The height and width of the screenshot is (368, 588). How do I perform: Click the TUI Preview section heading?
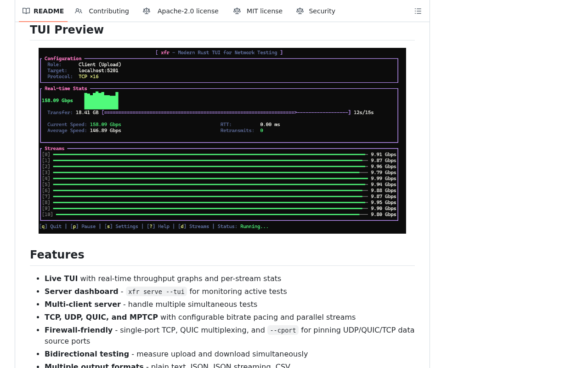(x=67, y=29)
